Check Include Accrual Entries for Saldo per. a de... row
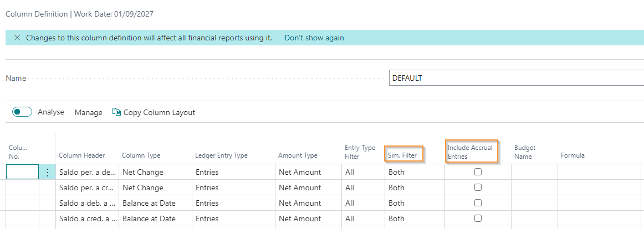 pyautogui.click(x=478, y=172)
